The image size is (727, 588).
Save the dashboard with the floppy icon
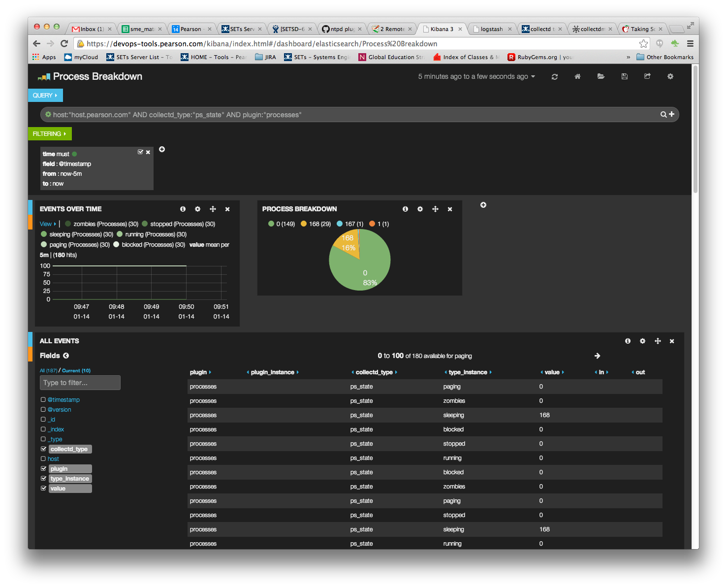(624, 76)
